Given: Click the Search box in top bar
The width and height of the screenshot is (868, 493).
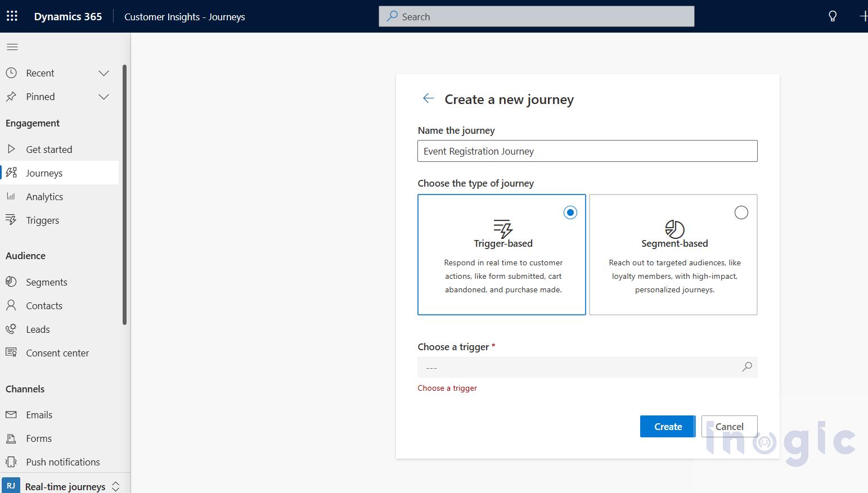Looking at the screenshot, I should click(x=536, y=16).
